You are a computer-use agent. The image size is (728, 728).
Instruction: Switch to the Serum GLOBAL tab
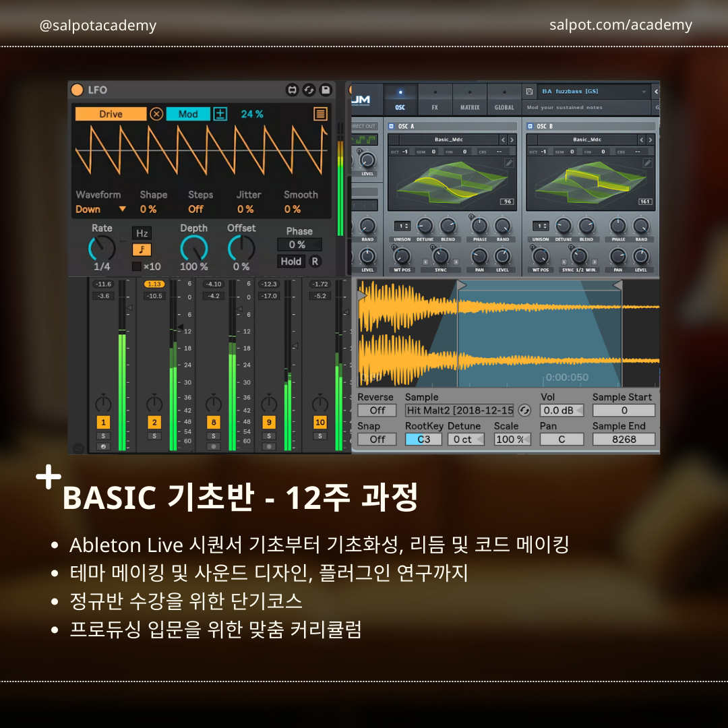pyautogui.click(x=504, y=99)
